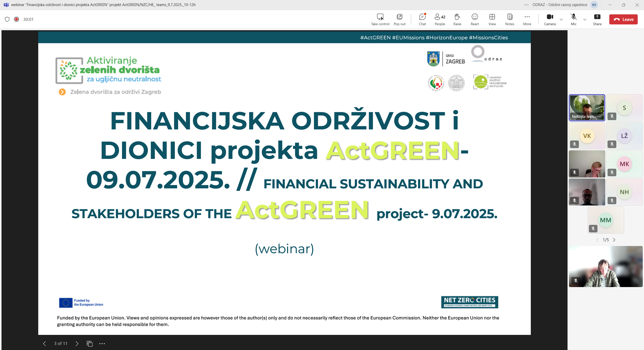The image size is (644, 350).
Task: Select participant LŽ tile
Action: pyautogui.click(x=624, y=136)
